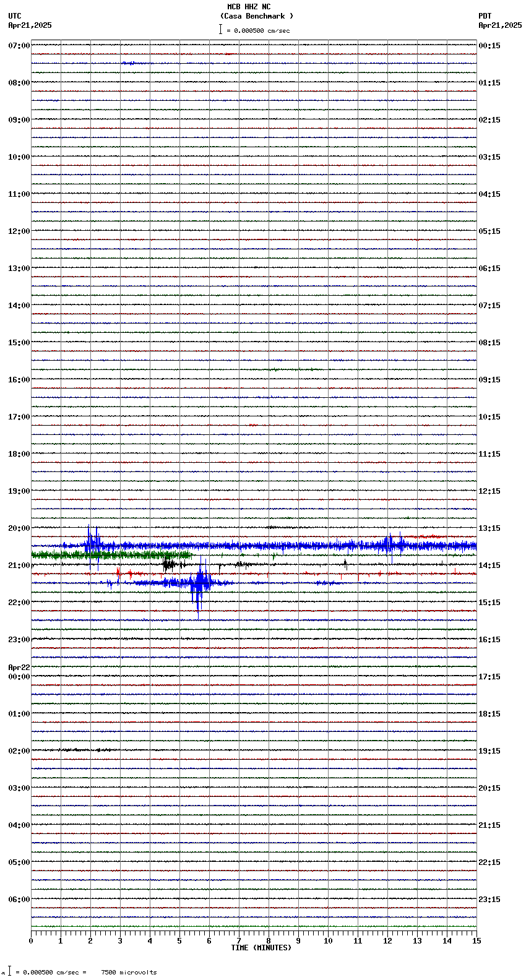Click the '5' tick label on the time axis
Image resolution: width=526 pixels, height=980 pixels.
(179, 941)
